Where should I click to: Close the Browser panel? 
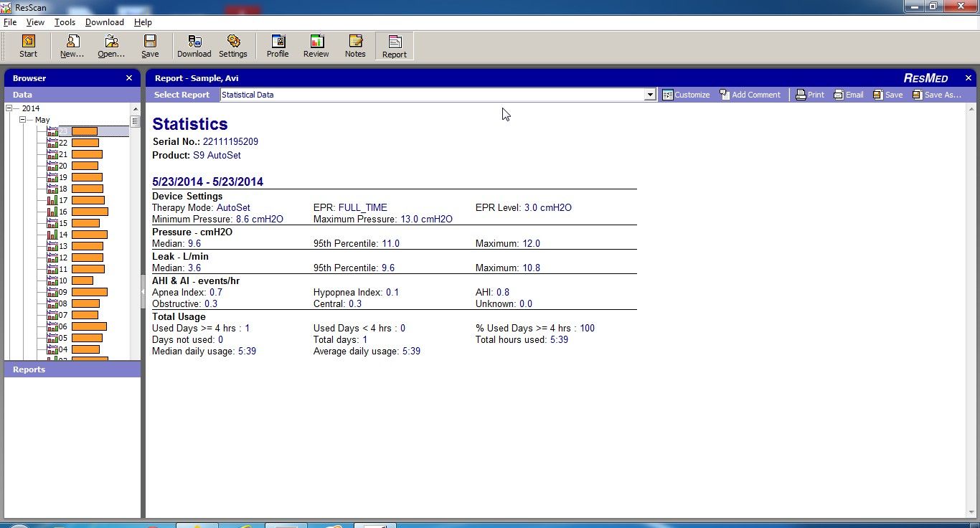pos(129,78)
